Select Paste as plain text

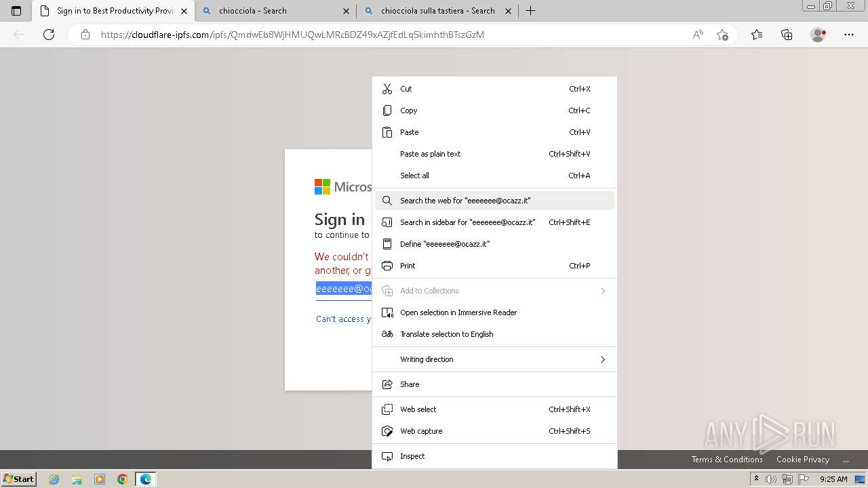point(495,154)
